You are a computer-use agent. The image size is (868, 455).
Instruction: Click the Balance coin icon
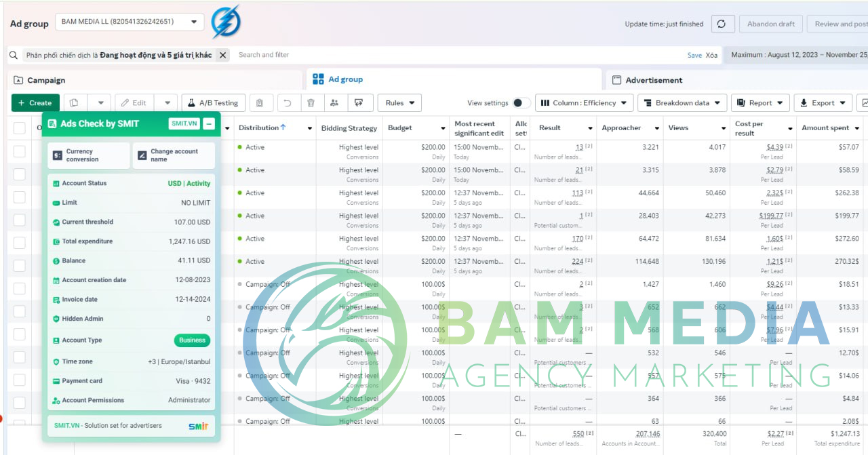[x=56, y=261]
